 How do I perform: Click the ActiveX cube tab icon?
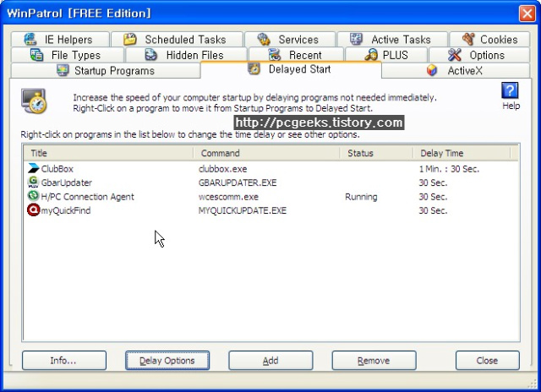(432, 70)
